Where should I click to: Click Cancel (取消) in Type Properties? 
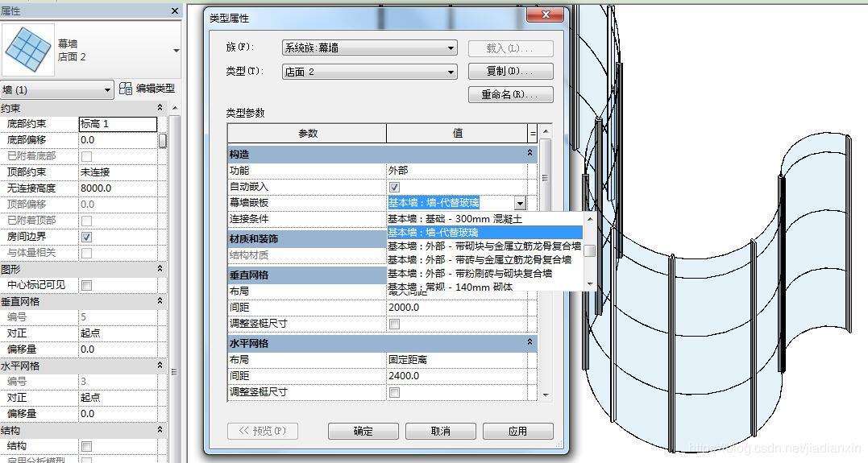click(x=441, y=431)
